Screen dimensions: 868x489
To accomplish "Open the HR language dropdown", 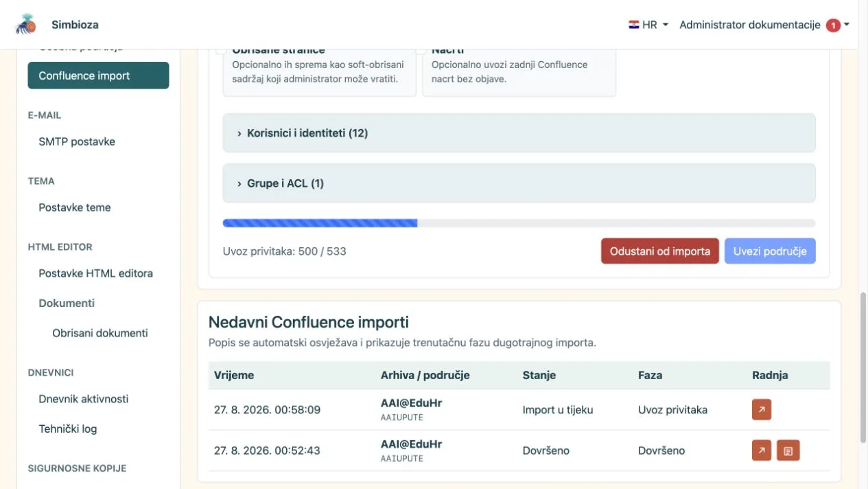I will [648, 25].
